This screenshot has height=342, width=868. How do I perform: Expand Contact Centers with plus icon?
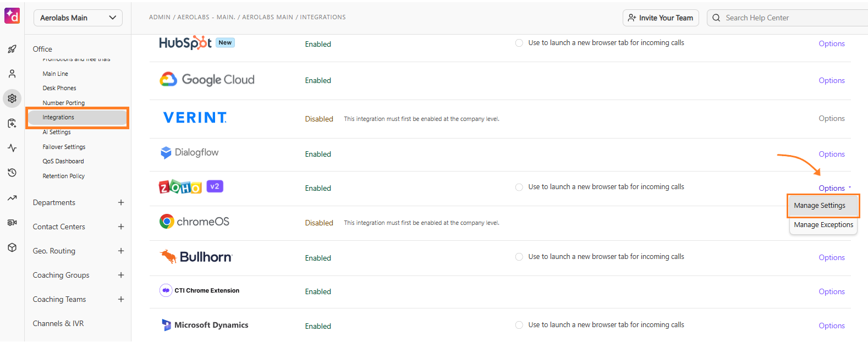121,227
